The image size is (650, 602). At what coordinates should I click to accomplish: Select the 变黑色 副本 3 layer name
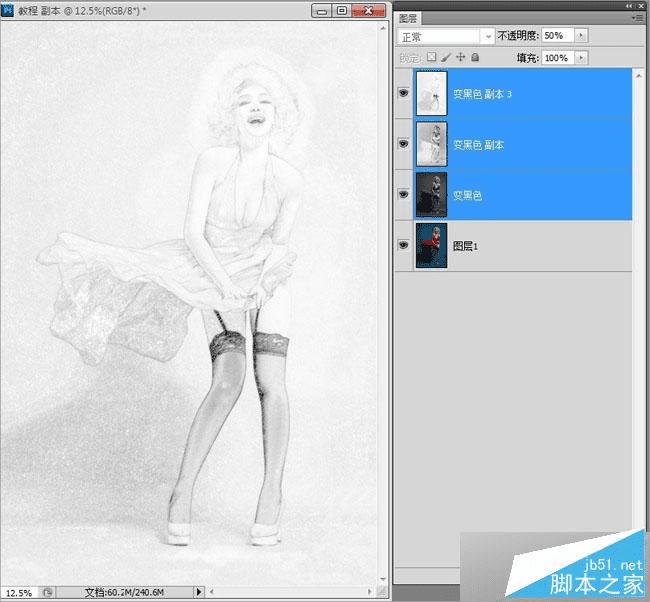coord(482,94)
